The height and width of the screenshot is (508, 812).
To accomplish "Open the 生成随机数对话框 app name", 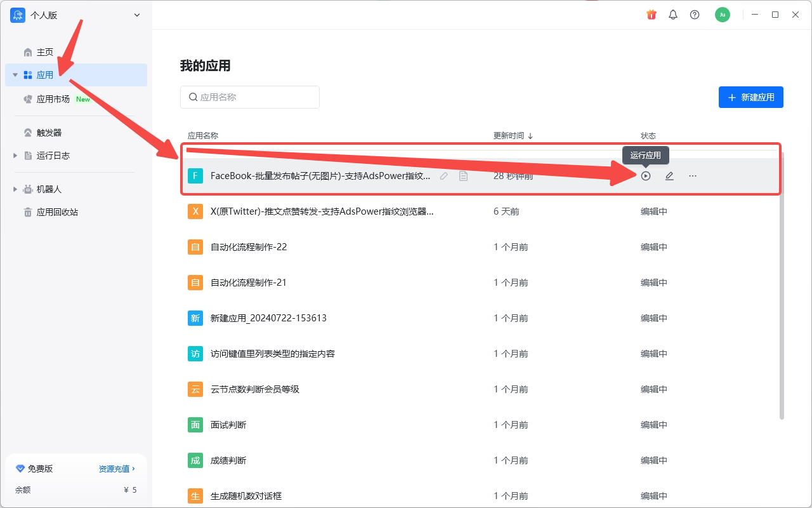I will [x=246, y=496].
